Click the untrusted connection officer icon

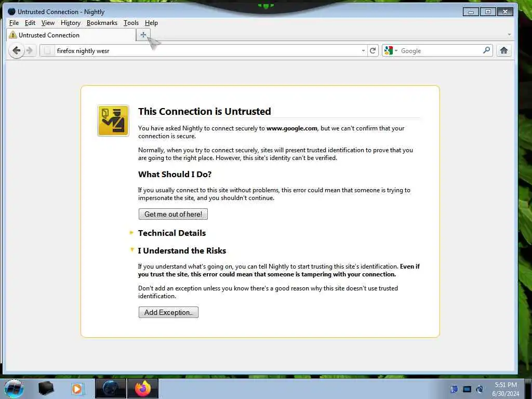click(113, 121)
